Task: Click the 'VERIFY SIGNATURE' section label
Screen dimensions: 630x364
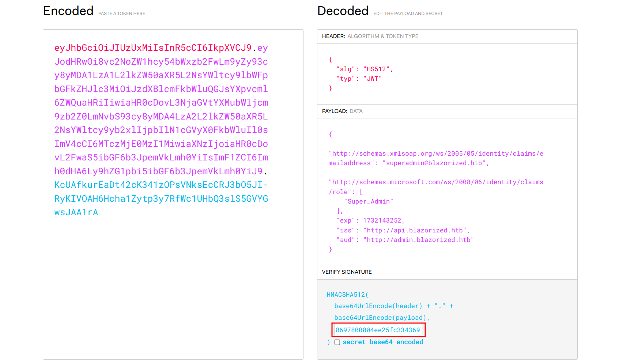Action: coord(347,272)
